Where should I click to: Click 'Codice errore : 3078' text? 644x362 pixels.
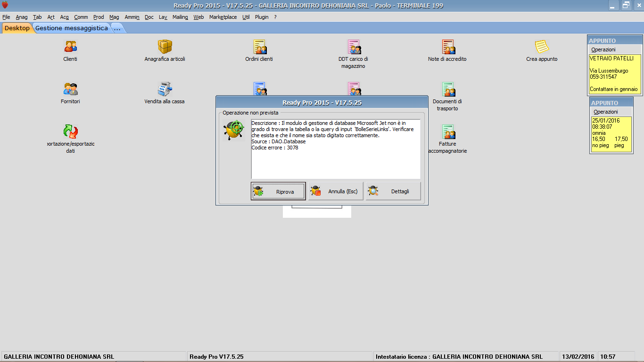tap(275, 148)
